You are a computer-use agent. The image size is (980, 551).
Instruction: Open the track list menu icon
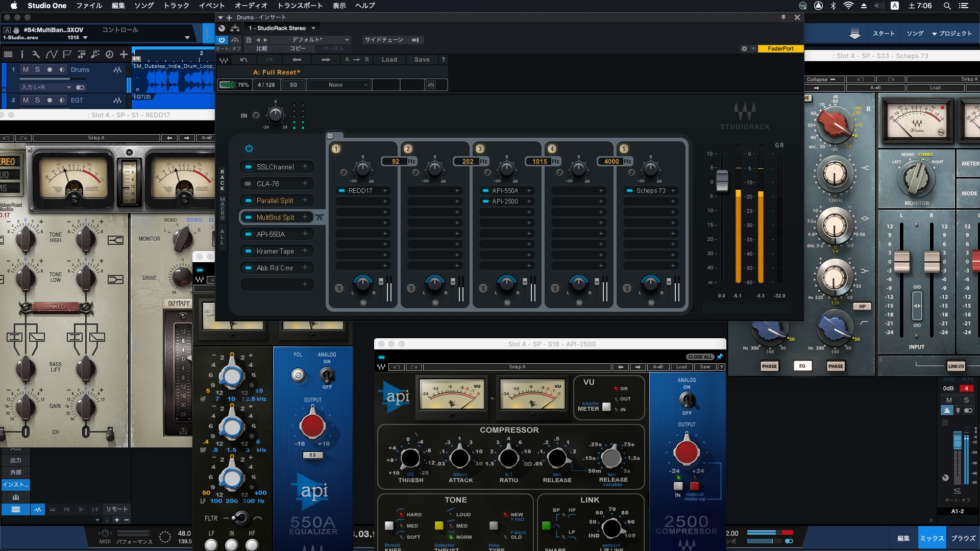[8, 54]
